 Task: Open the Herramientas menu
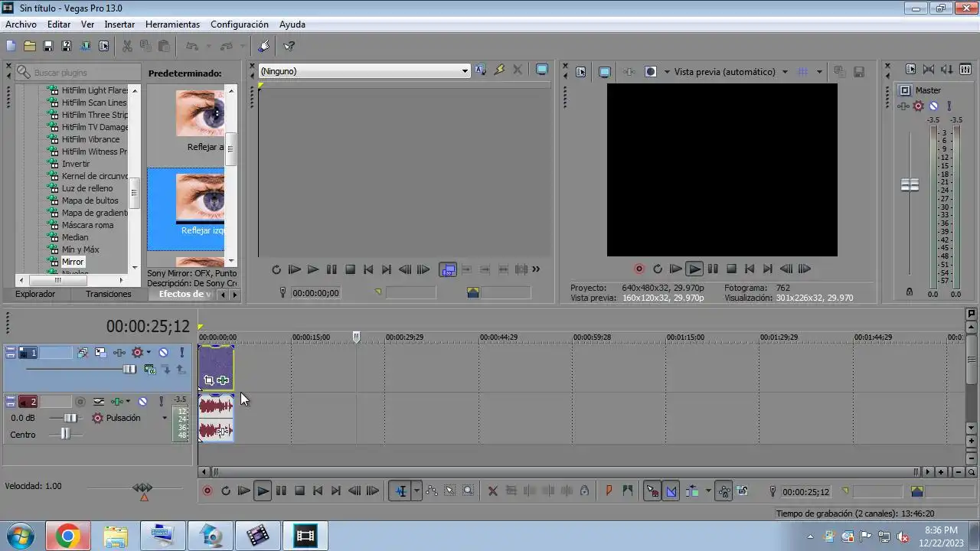(x=172, y=24)
